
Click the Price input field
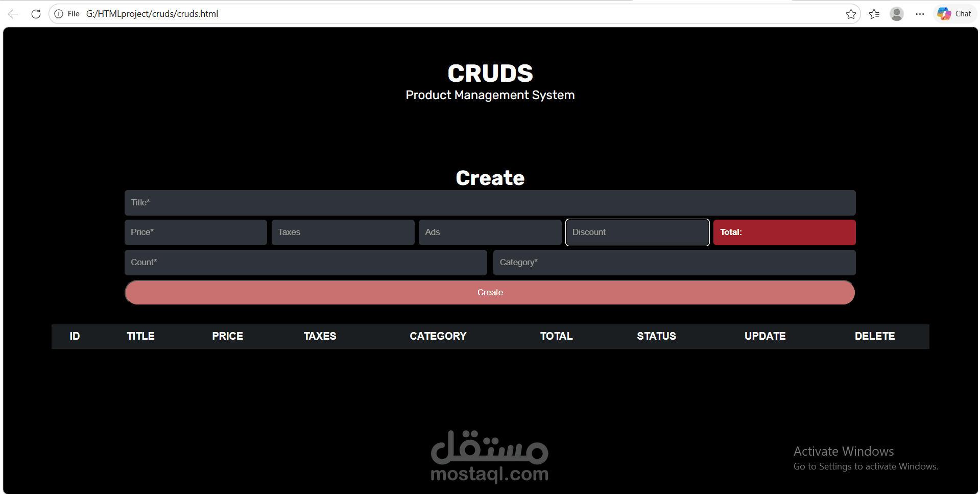point(196,232)
